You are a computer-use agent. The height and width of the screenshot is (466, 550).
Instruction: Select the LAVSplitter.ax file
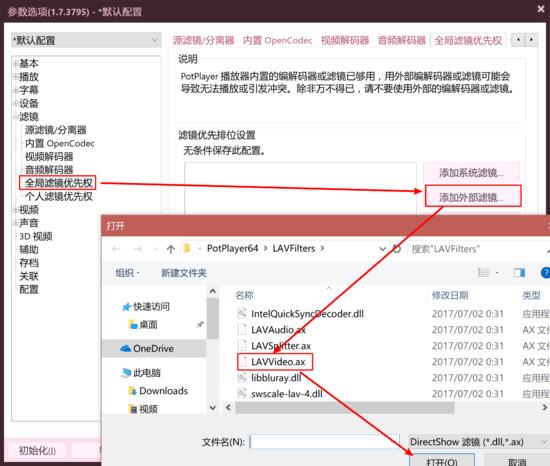281,346
